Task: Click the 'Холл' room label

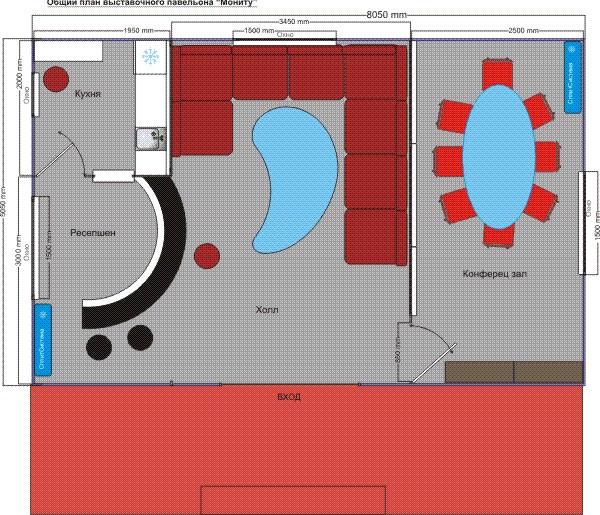Action: click(x=267, y=310)
